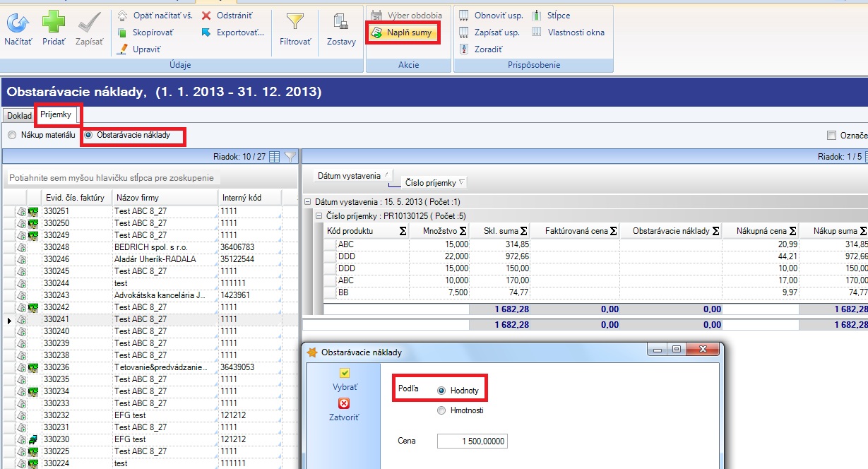The image size is (868, 469).
Task: Click the Naplň sumy action button
Action: pyautogui.click(x=403, y=32)
